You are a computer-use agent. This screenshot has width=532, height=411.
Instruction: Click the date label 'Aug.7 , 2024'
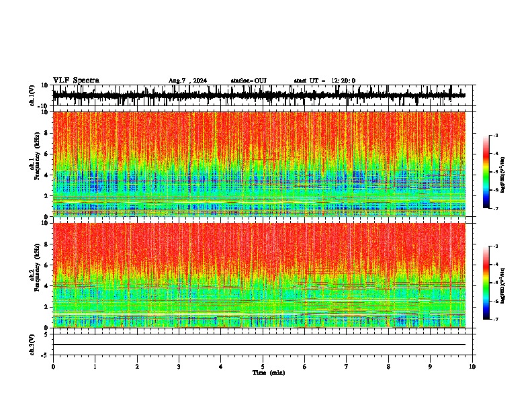(187, 81)
